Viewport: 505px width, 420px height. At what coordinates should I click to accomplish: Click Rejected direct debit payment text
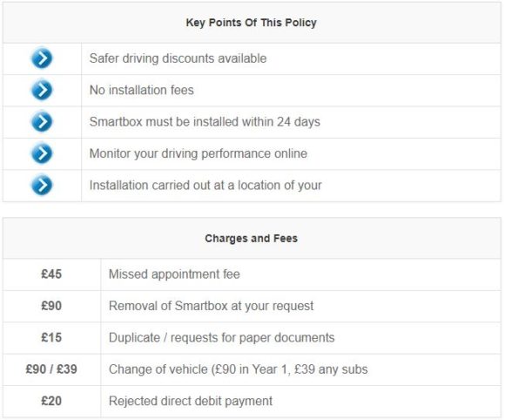click(191, 401)
